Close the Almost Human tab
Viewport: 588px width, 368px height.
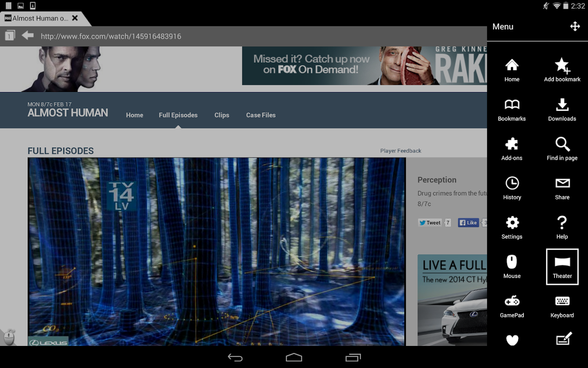tap(75, 18)
